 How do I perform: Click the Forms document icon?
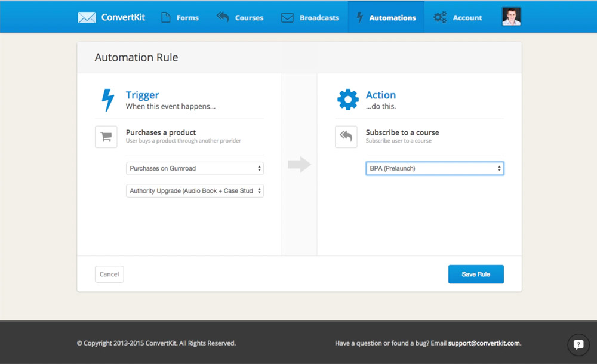point(166,17)
